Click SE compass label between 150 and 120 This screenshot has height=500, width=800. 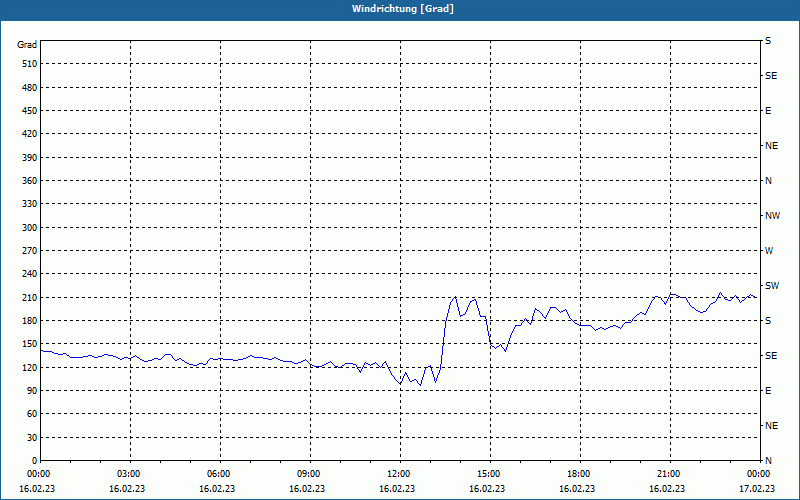(x=771, y=355)
